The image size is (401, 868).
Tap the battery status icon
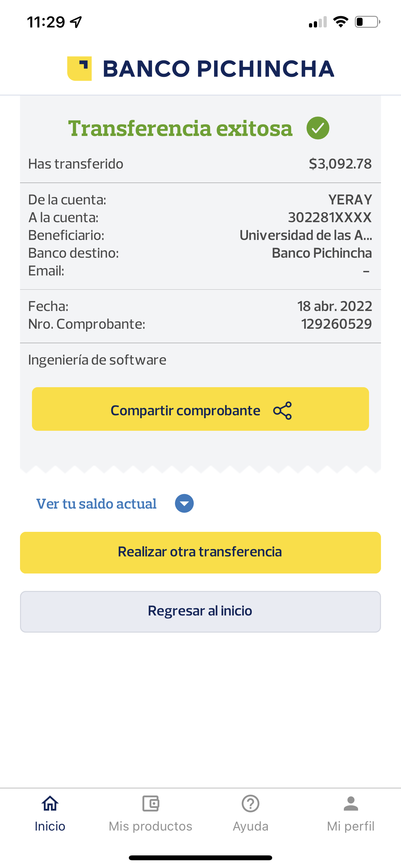367,22
